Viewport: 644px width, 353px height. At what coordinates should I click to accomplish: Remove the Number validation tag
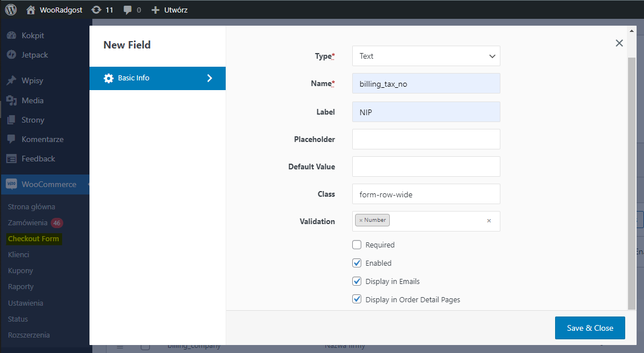coord(361,220)
